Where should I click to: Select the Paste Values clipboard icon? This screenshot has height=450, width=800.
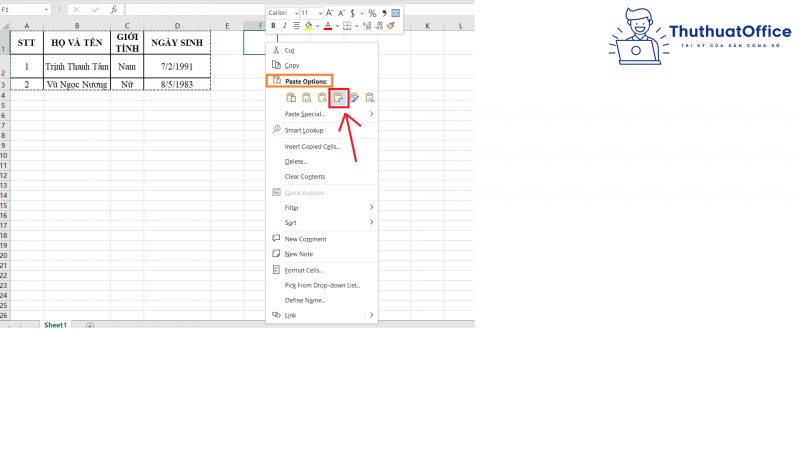(x=307, y=97)
